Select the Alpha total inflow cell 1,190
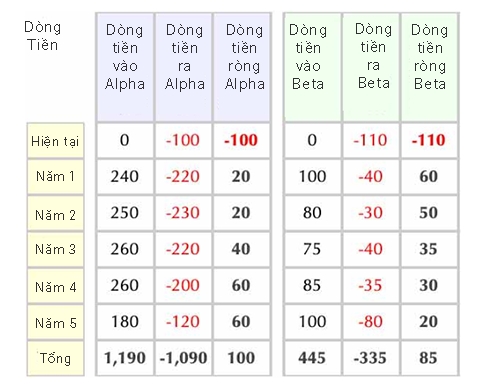The width and height of the screenshot is (484, 390). tap(125, 358)
